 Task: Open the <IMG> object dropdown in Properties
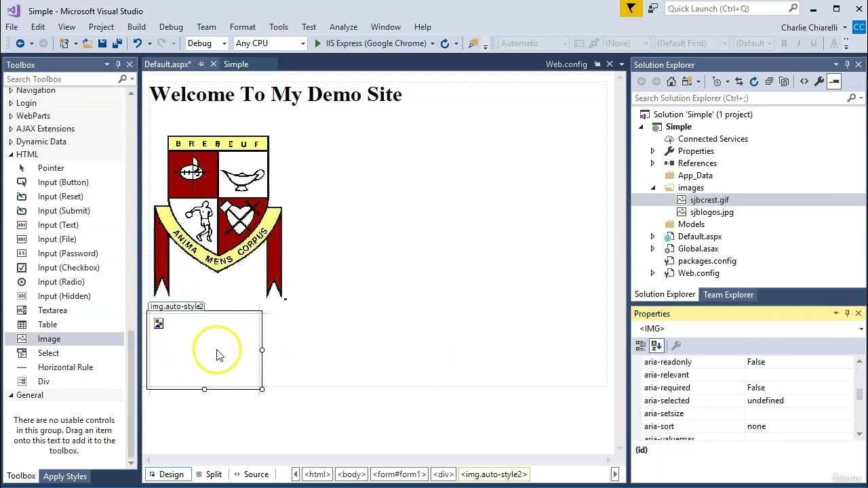coord(861,329)
